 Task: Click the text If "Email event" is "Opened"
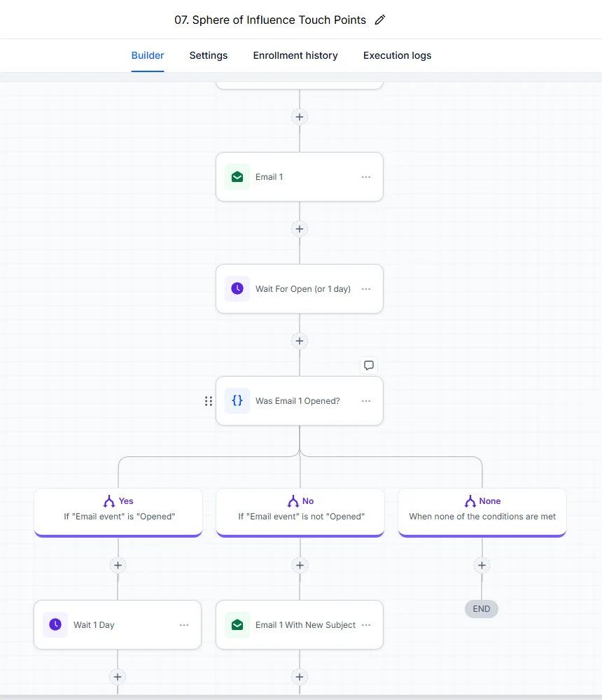119,517
